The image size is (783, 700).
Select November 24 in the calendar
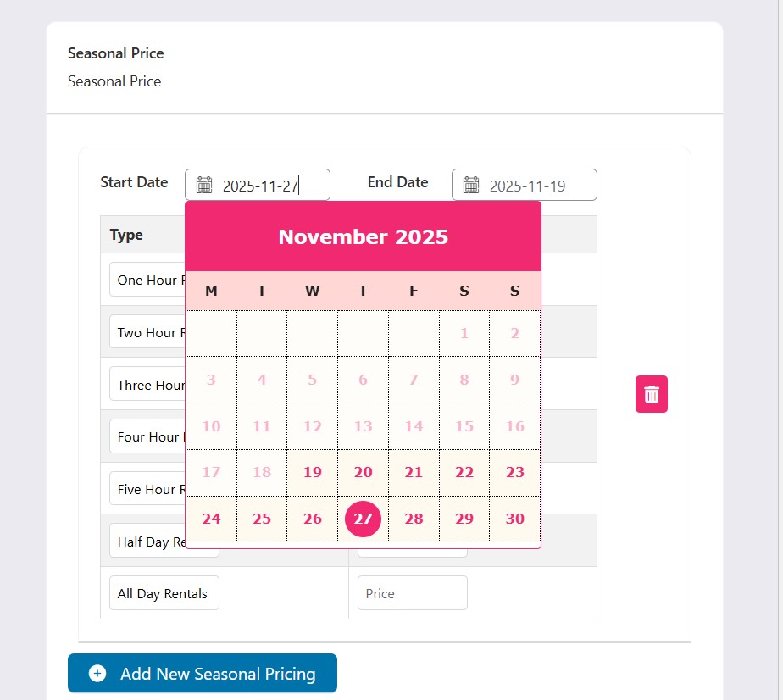coord(211,519)
